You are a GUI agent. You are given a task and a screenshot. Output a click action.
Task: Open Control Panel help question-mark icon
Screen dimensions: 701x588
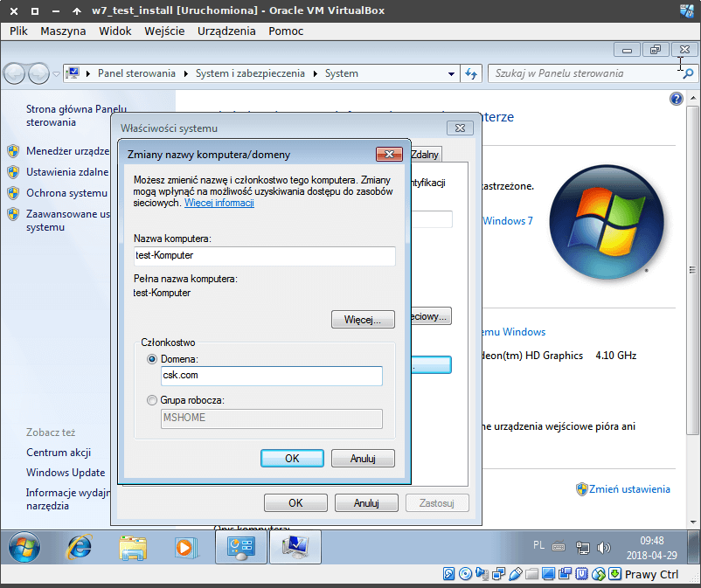coord(676,99)
